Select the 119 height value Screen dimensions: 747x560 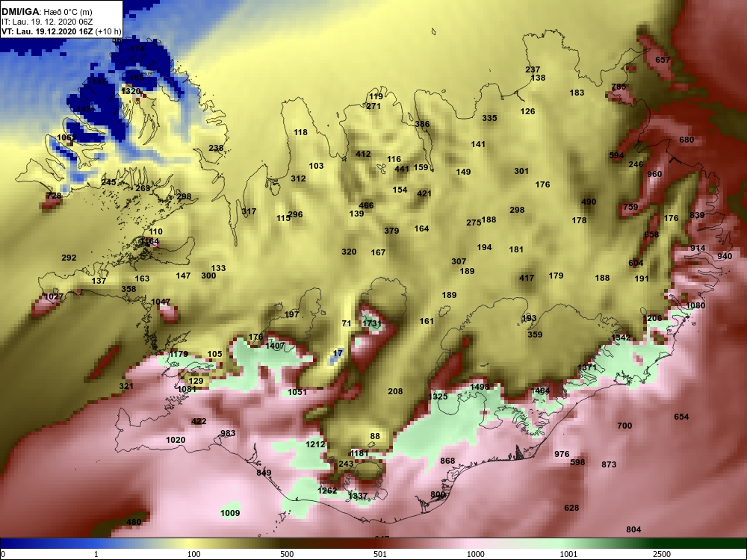coord(376,96)
